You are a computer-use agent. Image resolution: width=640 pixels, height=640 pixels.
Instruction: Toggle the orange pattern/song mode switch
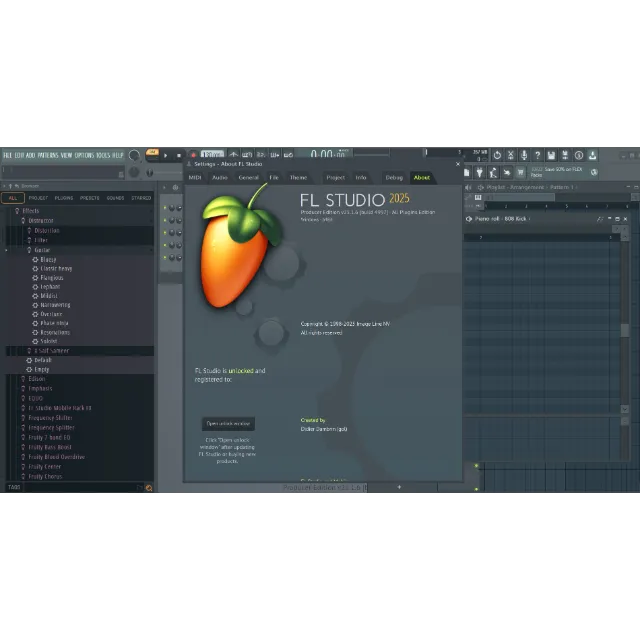click(152, 152)
